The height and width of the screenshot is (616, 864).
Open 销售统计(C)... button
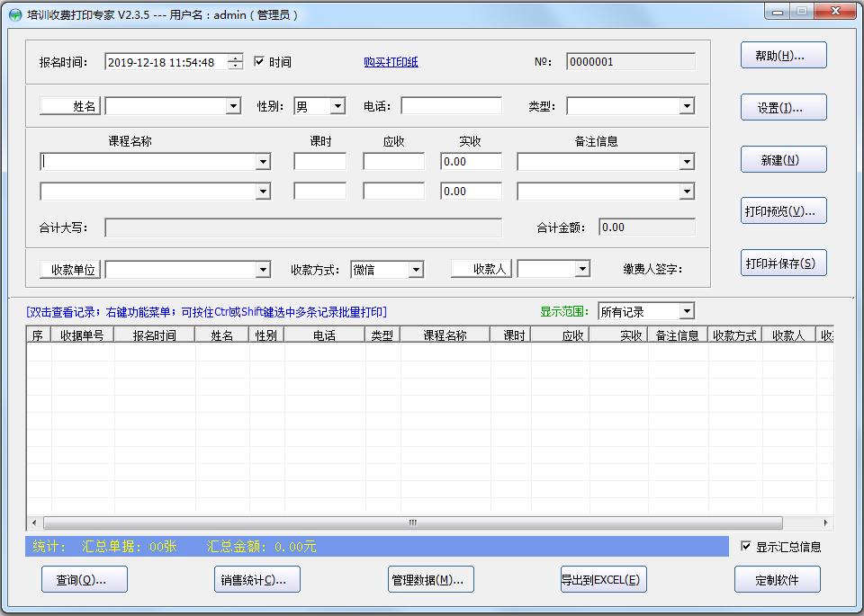tap(256, 580)
